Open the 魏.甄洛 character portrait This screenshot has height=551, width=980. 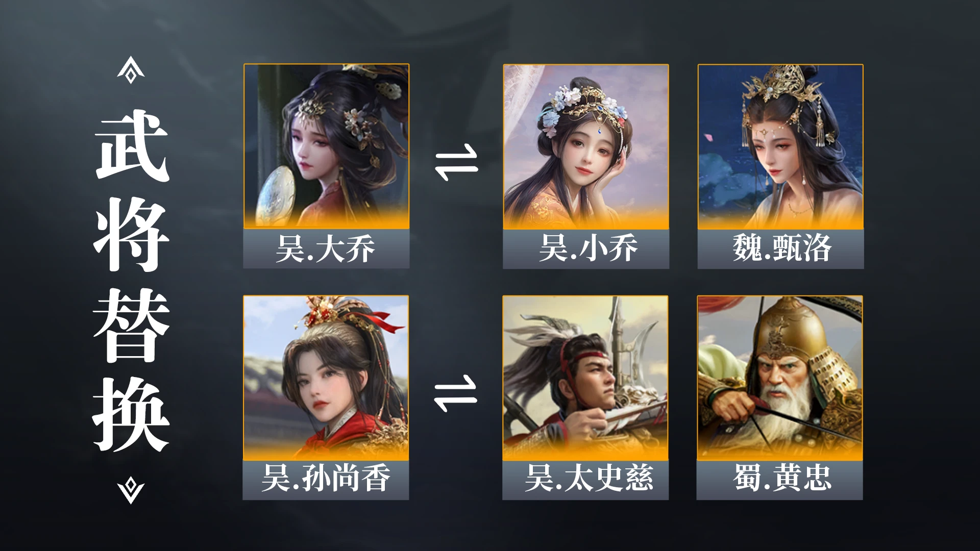pyautogui.click(x=780, y=147)
